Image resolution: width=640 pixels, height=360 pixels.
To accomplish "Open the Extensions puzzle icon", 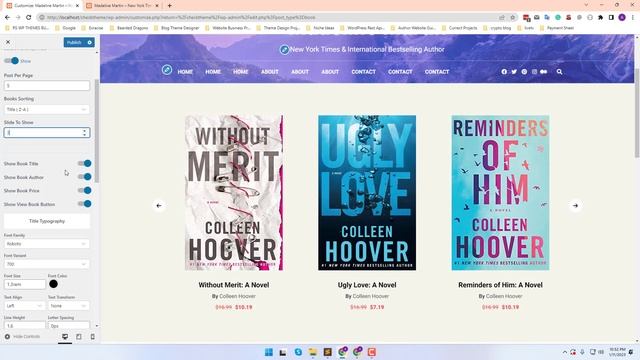I will pyautogui.click(x=600, y=18).
